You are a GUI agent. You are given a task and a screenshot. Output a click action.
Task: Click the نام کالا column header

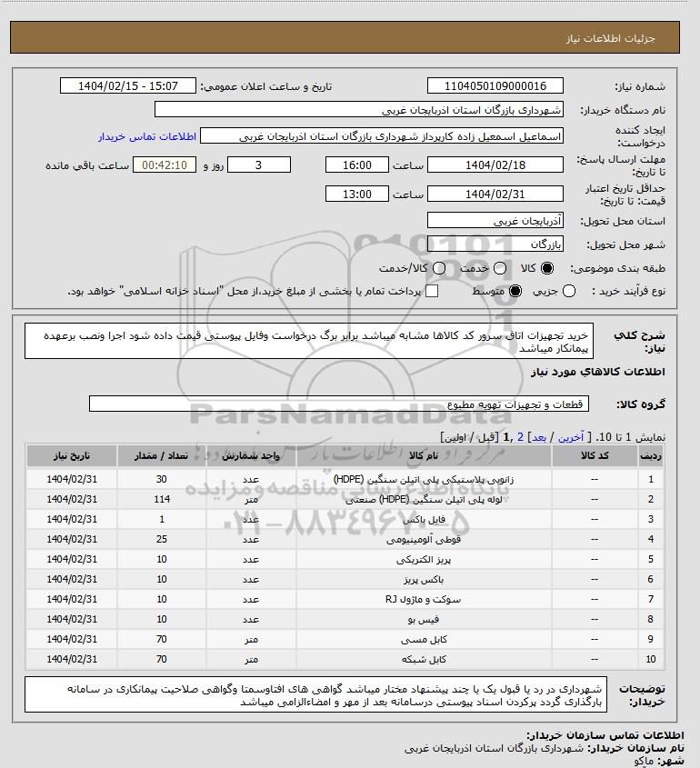(x=424, y=455)
